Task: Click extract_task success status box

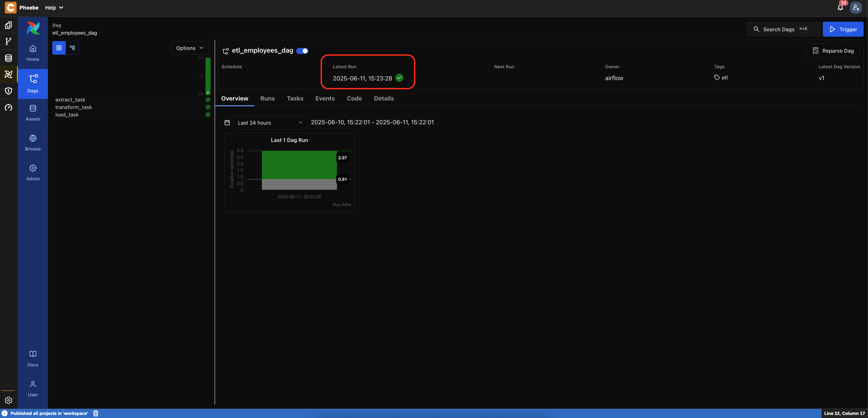Action: (x=208, y=99)
